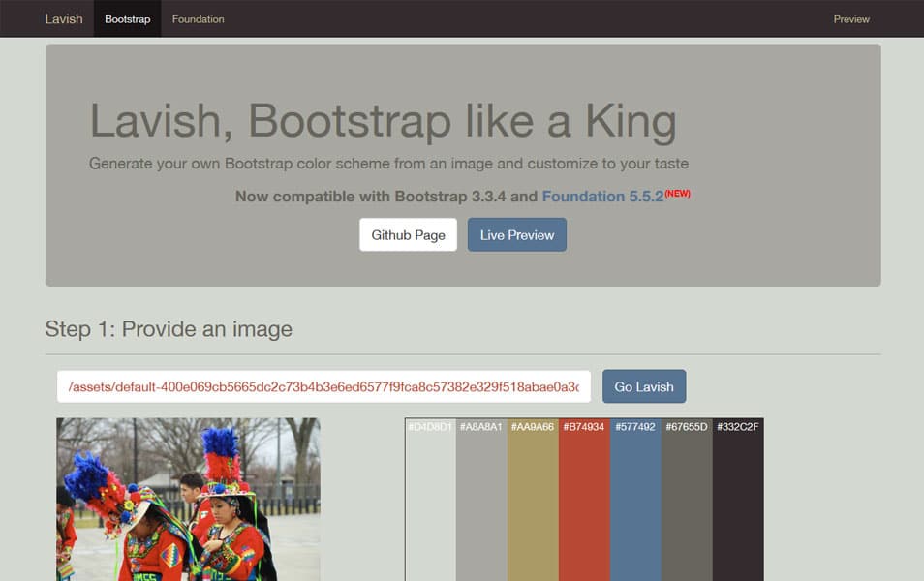This screenshot has height=581, width=924.
Task: Click the Lavish brand logo link
Action: [x=64, y=19]
